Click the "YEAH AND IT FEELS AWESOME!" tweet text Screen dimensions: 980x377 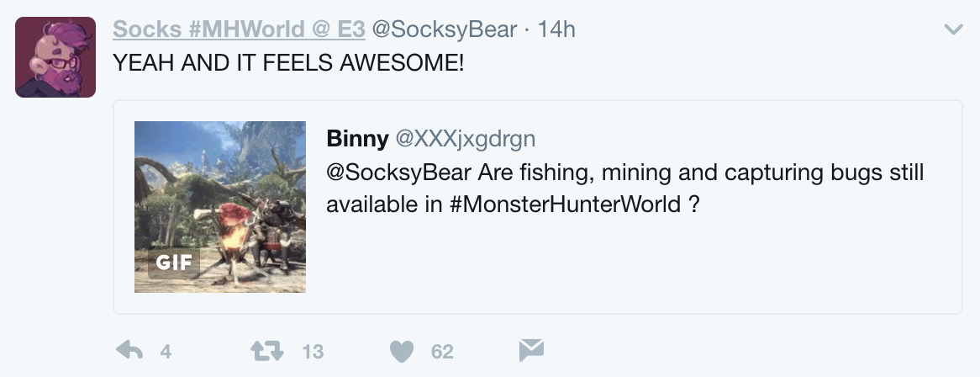pyautogui.click(x=288, y=63)
